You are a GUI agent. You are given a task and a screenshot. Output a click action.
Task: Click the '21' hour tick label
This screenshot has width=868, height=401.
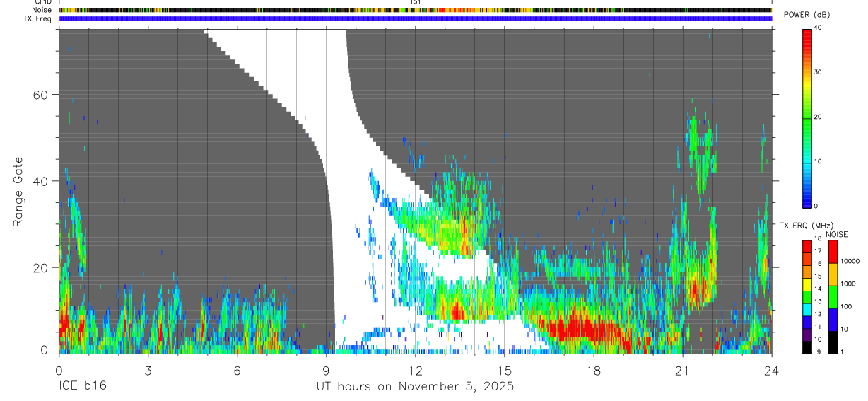pyautogui.click(x=683, y=370)
